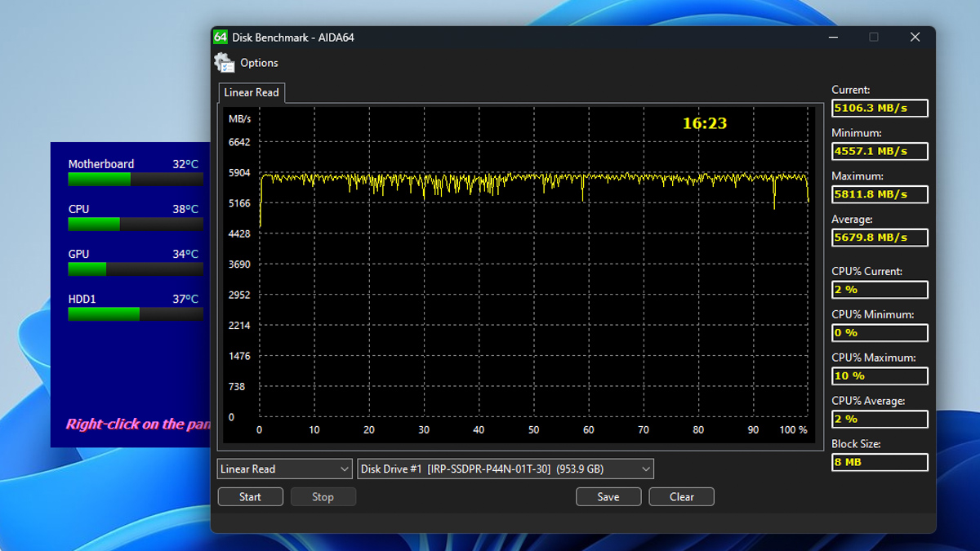Click the GPU temperature bar in sensor panel
Screen dimensions: 980x551
click(136, 269)
